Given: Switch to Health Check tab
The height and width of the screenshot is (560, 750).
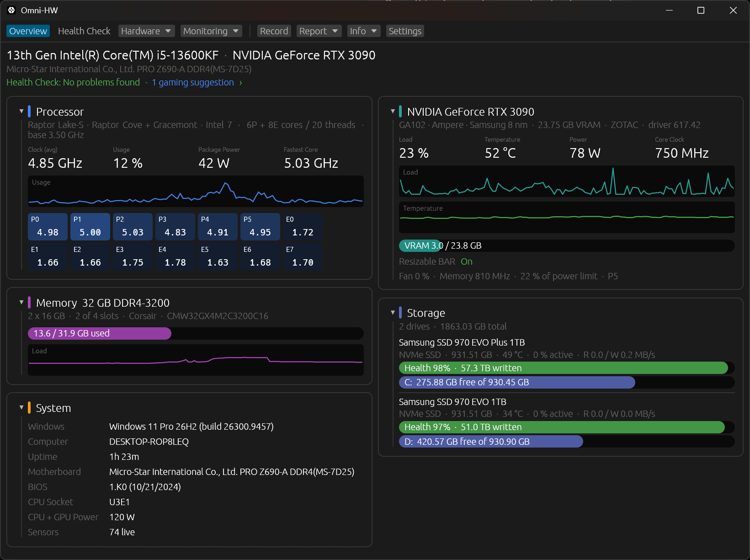Looking at the screenshot, I should (x=84, y=31).
